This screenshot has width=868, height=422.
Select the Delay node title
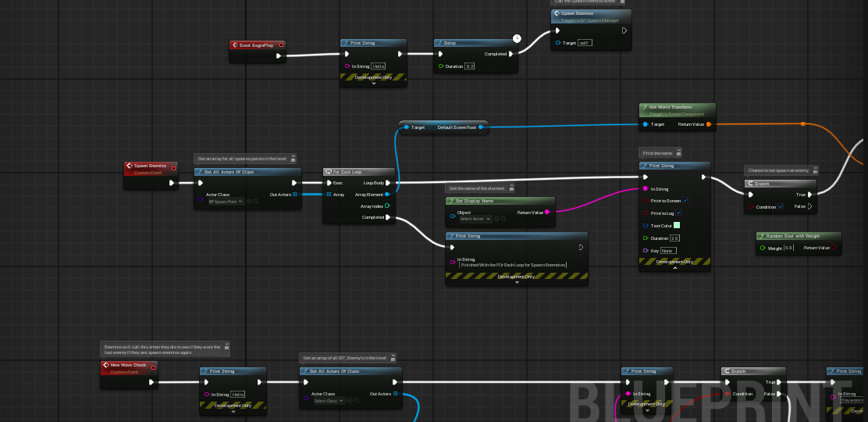click(x=449, y=43)
